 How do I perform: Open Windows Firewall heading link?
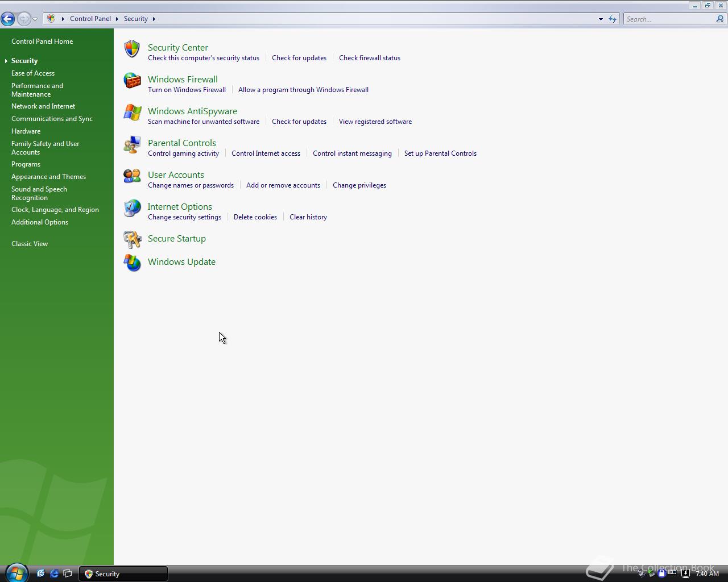click(183, 80)
